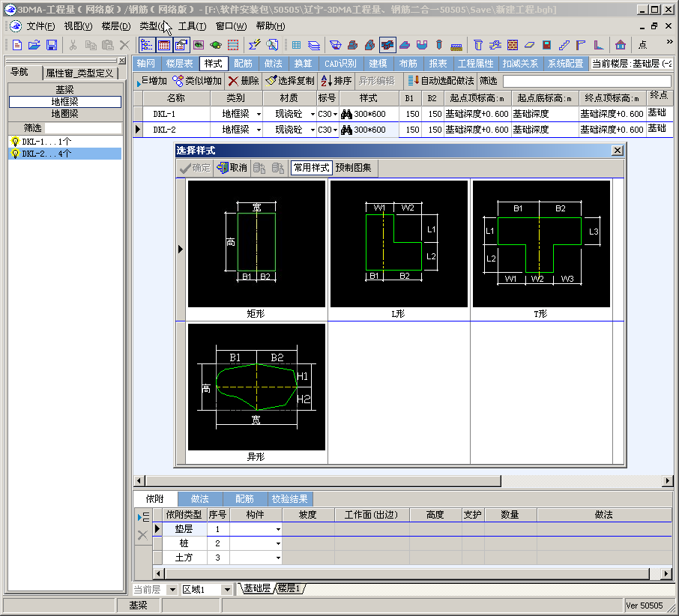The image size is (679, 616).
Task: Click the scissors Cut icon
Action: [73, 45]
